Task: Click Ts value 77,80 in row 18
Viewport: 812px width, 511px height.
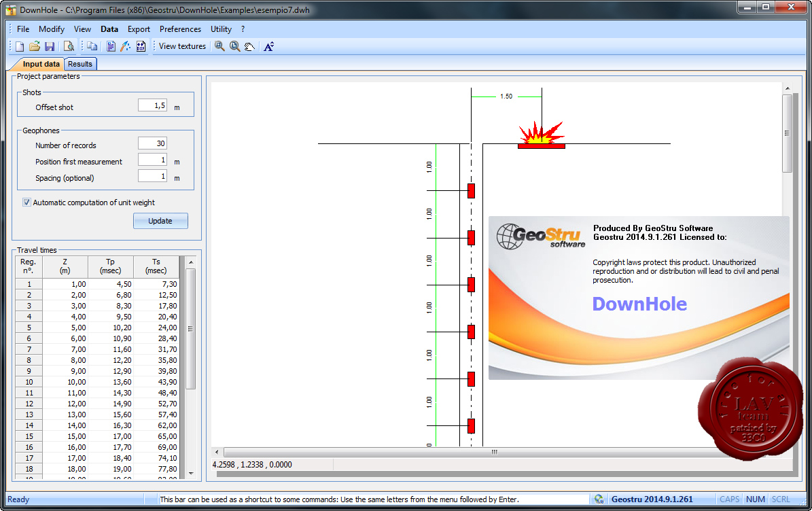Action: click(156, 469)
